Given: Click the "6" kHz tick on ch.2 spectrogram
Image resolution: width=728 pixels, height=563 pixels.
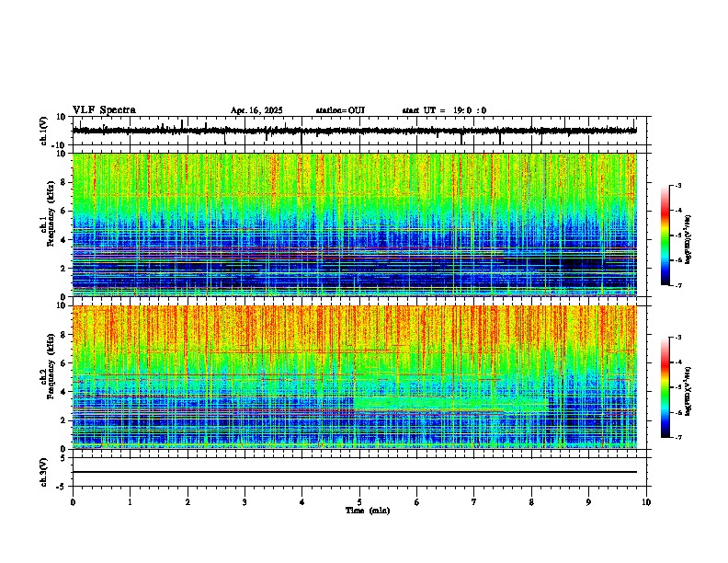Looking at the screenshot, I should [x=63, y=363].
